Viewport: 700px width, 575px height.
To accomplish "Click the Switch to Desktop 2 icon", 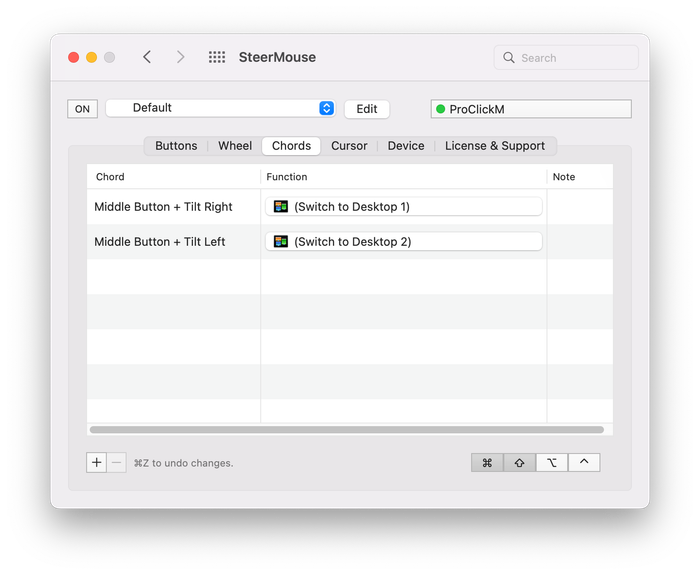I will pyautogui.click(x=281, y=242).
